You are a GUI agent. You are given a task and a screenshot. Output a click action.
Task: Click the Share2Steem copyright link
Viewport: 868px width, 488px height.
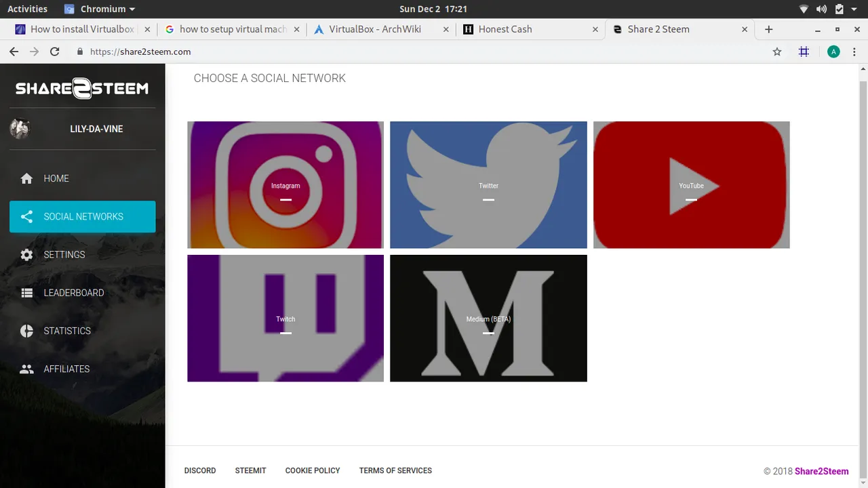[821, 471]
